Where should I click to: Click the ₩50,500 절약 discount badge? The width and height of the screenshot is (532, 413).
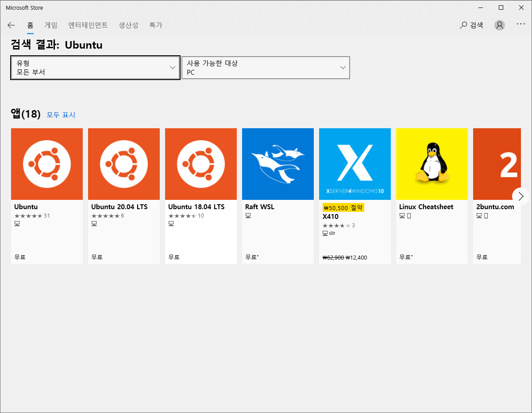pos(343,207)
